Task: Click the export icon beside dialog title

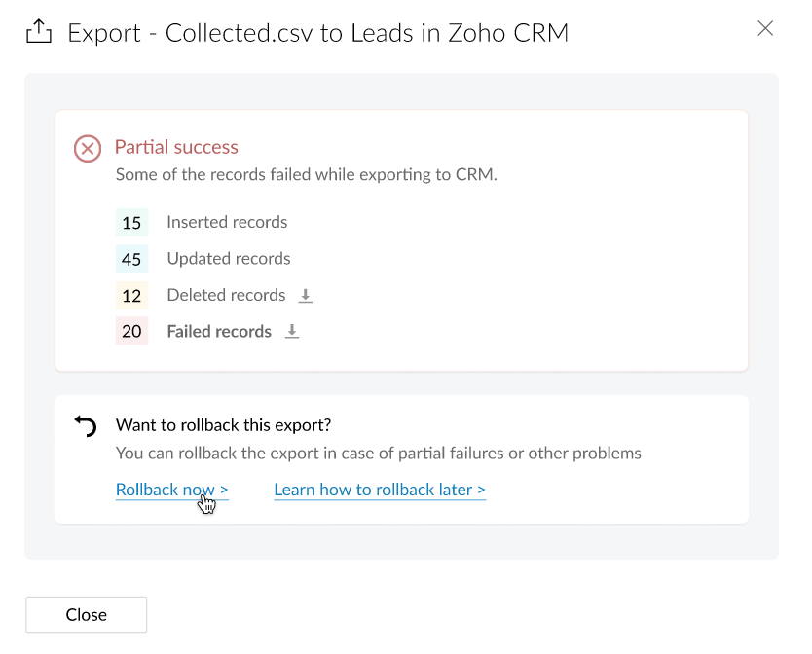Action: [x=38, y=33]
